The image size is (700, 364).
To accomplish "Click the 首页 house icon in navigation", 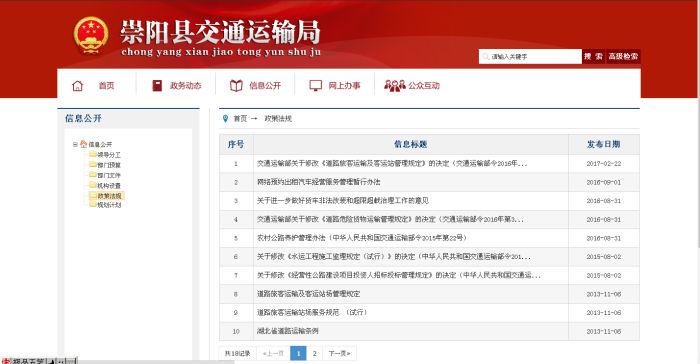I will point(78,86).
